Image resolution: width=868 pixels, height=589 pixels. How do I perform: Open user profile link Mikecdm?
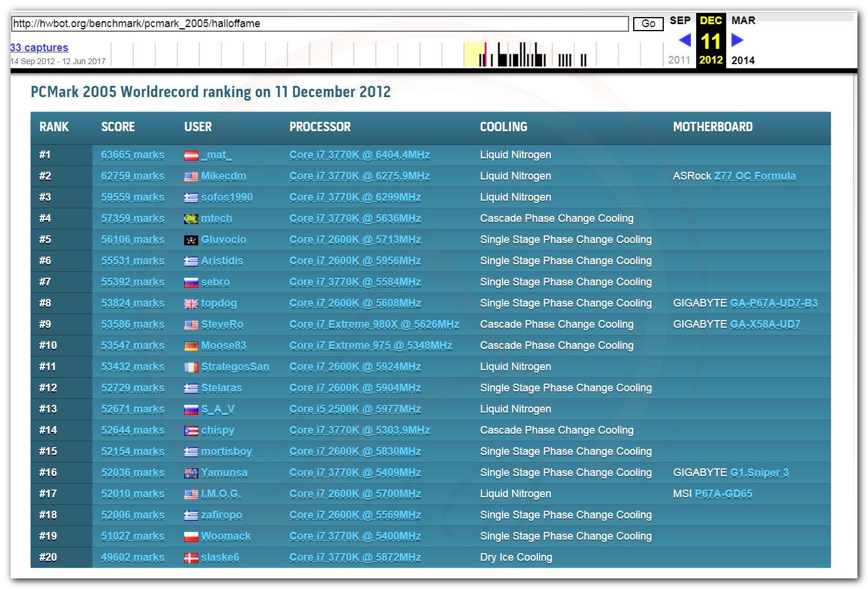point(224,176)
